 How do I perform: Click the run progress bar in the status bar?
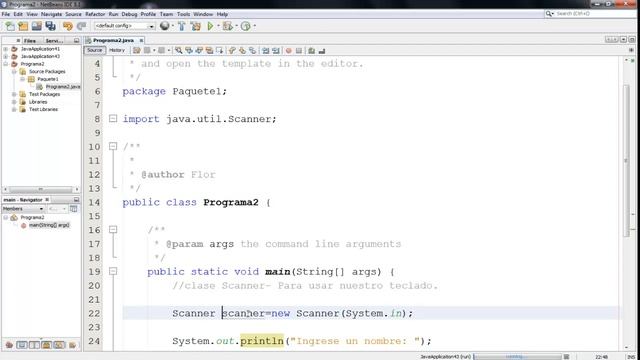(x=517, y=357)
